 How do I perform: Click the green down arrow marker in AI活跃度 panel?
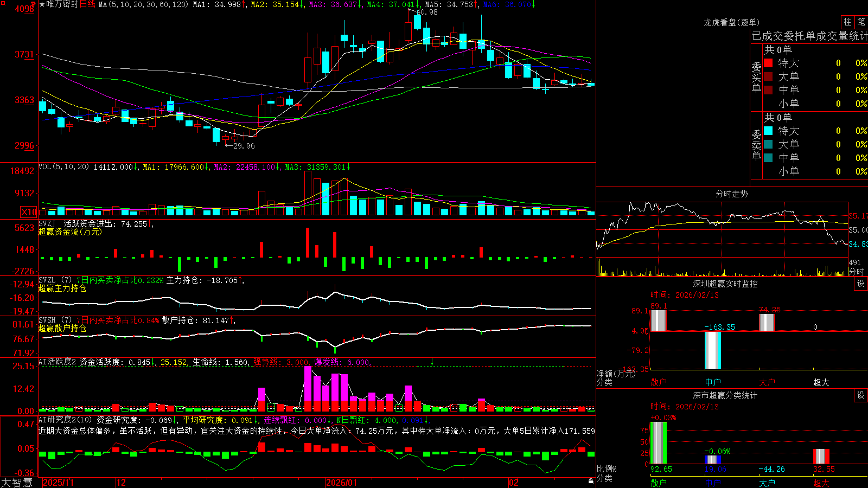click(x=432, y=361)
